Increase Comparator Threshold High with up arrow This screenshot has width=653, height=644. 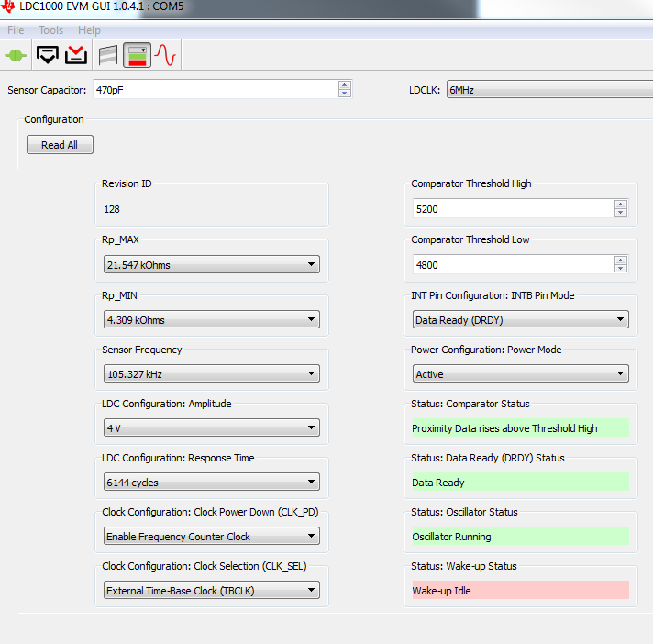pyautogui.click(x=621, y=204)
